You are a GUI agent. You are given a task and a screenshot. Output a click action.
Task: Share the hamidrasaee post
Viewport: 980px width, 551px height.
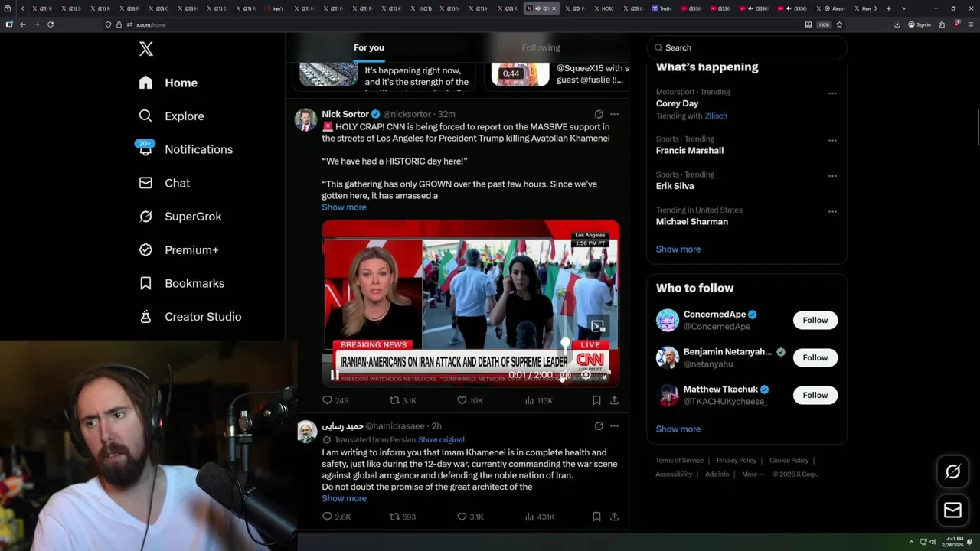coord(614,517)
